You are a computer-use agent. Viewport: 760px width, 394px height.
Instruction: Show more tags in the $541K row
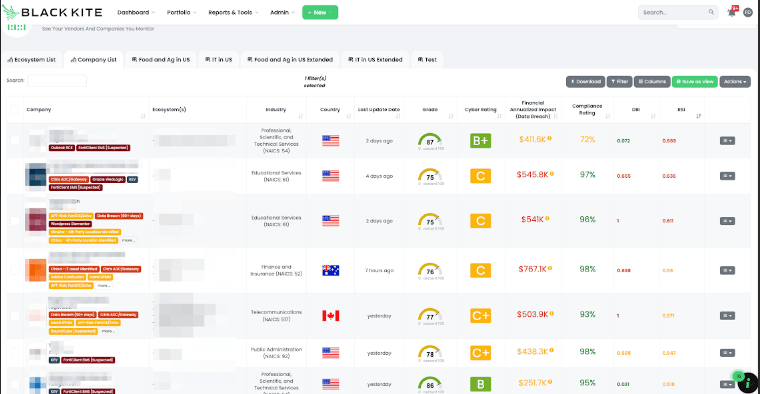pos(128,240)
